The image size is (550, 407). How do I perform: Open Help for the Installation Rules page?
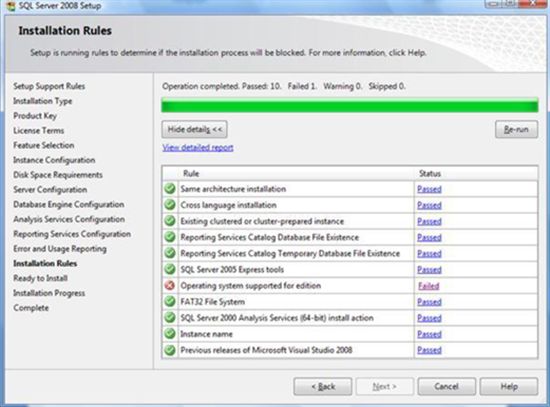pos(509,387)
